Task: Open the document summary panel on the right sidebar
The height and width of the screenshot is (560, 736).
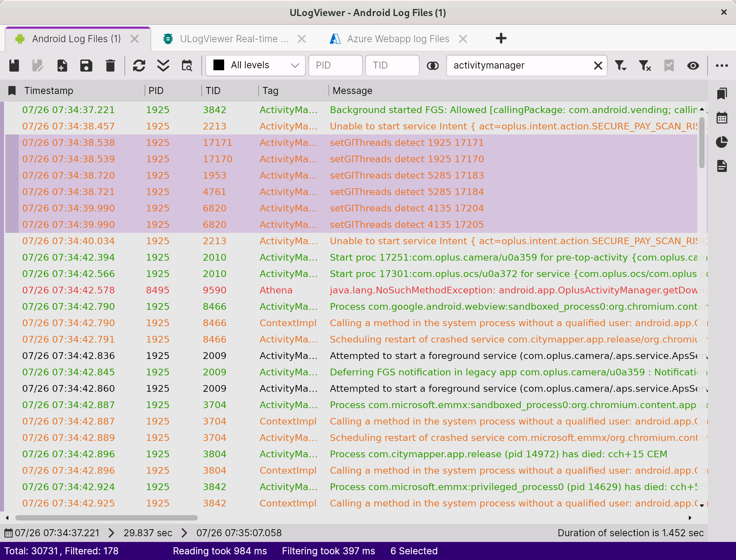Action: click(722, 166)
